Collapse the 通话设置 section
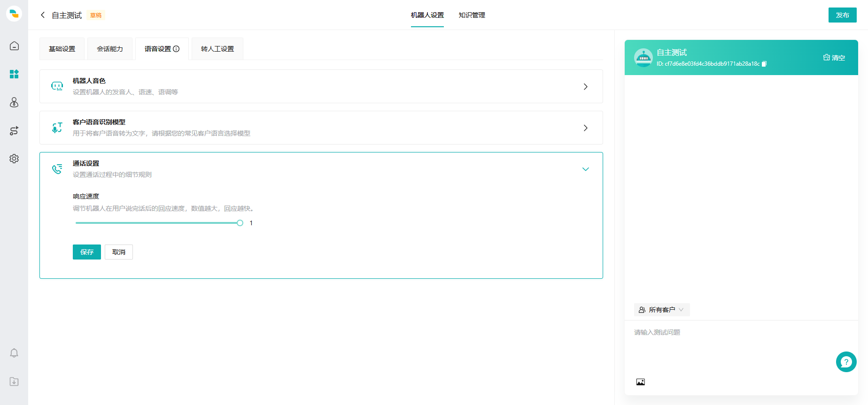Screen dimensions: 868x405 pos(585,169)
